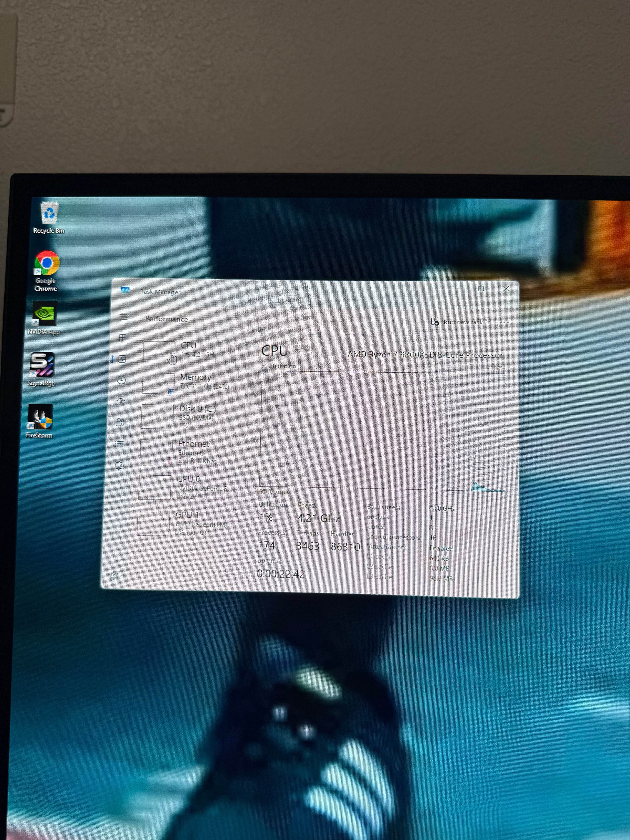Click the Processes count 174
The image size is (630, 840).
click(x=267, y=545)
